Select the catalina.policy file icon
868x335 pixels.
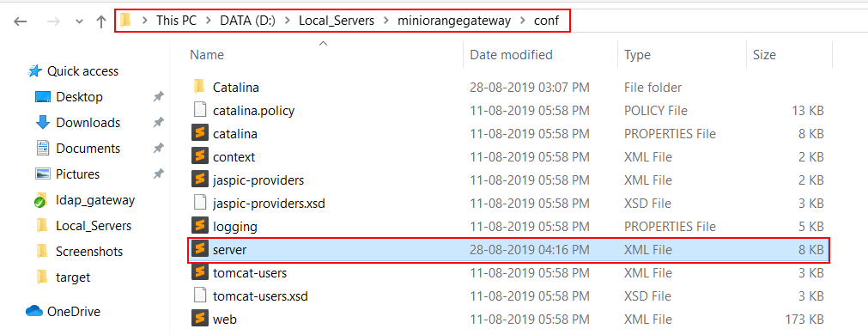tap(199, 110)
